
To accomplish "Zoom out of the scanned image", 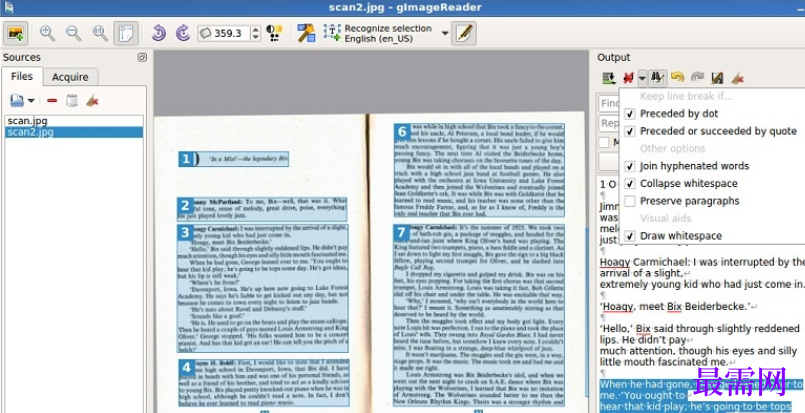I will pyautogui.click(x=73, y=33).
